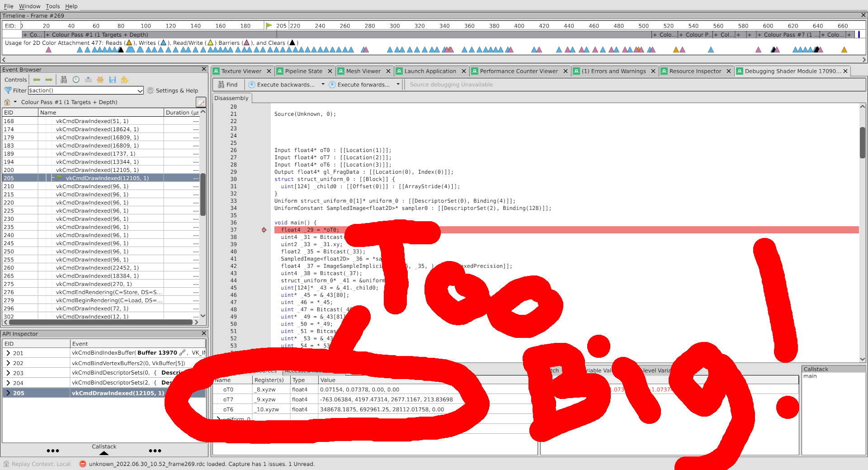Close the Event Browser panel
This screenshot has height=470, width=868.
click(x=203, y=69)
